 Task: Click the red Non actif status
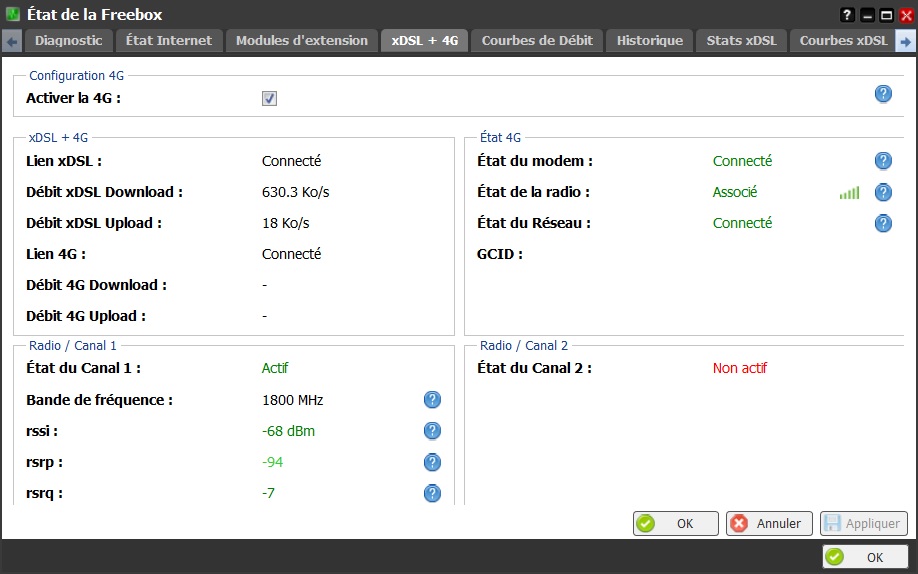tap(739, 368)
